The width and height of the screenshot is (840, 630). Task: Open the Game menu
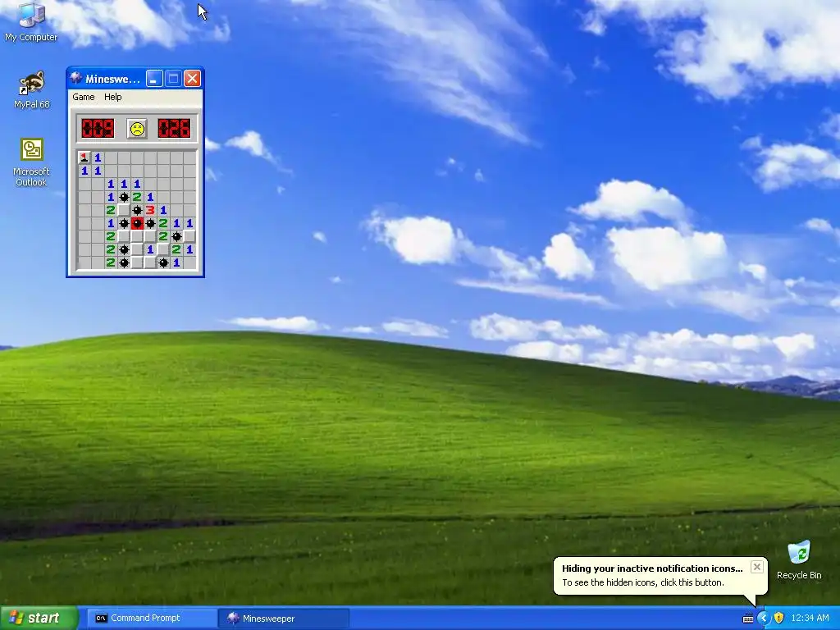click(x=84, y=97)
